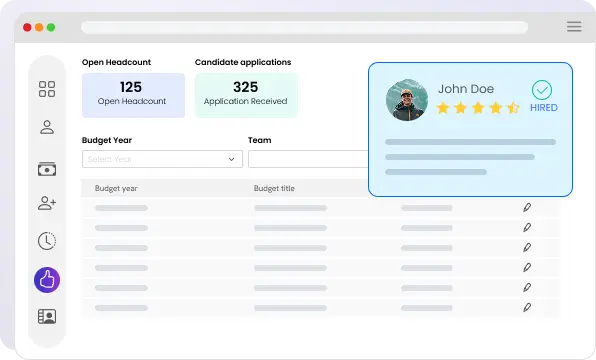Viewport: 596px width, 360px height.
Task: Edit the fifth budget row via pencil
Action: [x=527, y=287]
